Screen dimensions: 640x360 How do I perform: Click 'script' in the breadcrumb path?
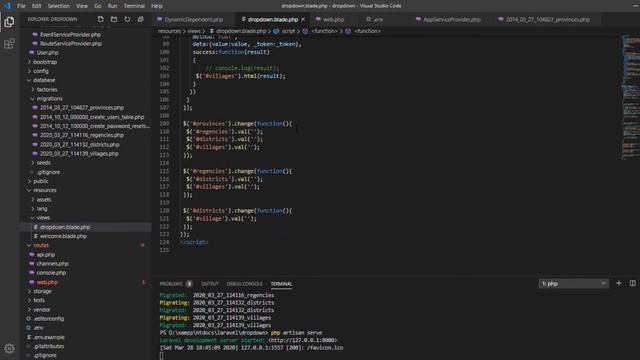[x=288, y=31]
